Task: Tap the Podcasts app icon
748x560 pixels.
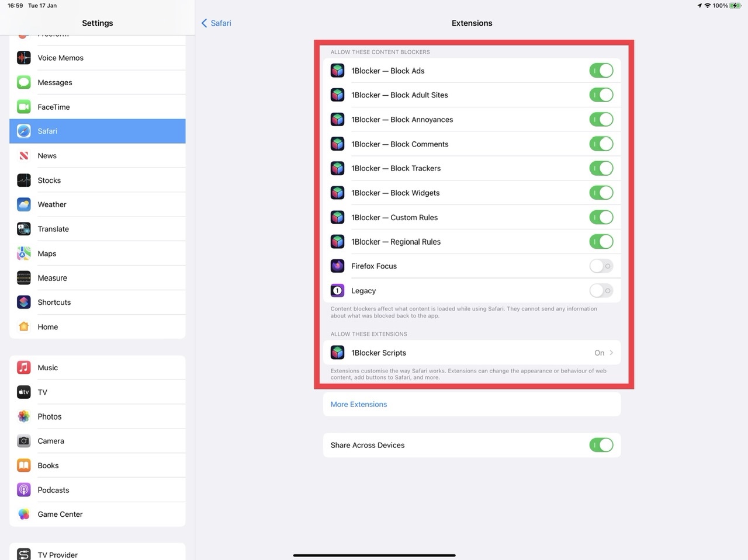Action: click(x=24, y=490)
